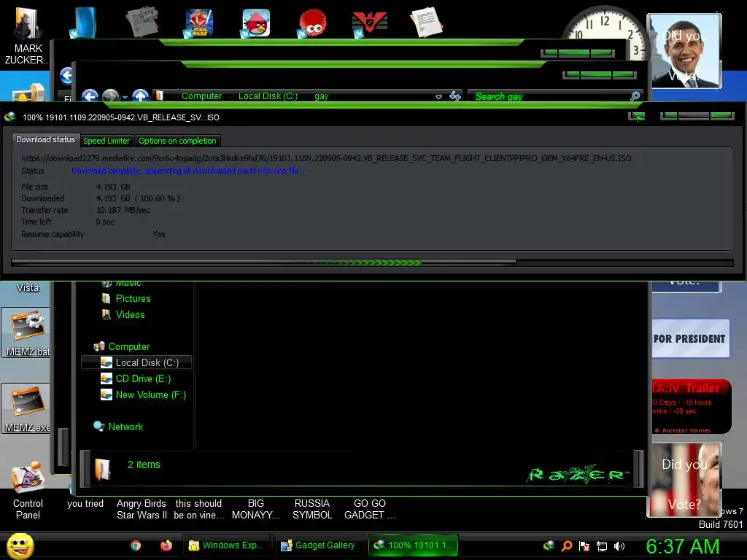Open the red fuzzy ball desktop icon

click(x=312, y=23)
